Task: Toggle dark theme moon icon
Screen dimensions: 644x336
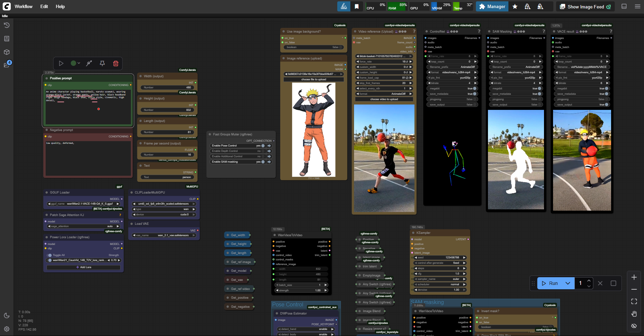Action: click(x=6, y=316)
